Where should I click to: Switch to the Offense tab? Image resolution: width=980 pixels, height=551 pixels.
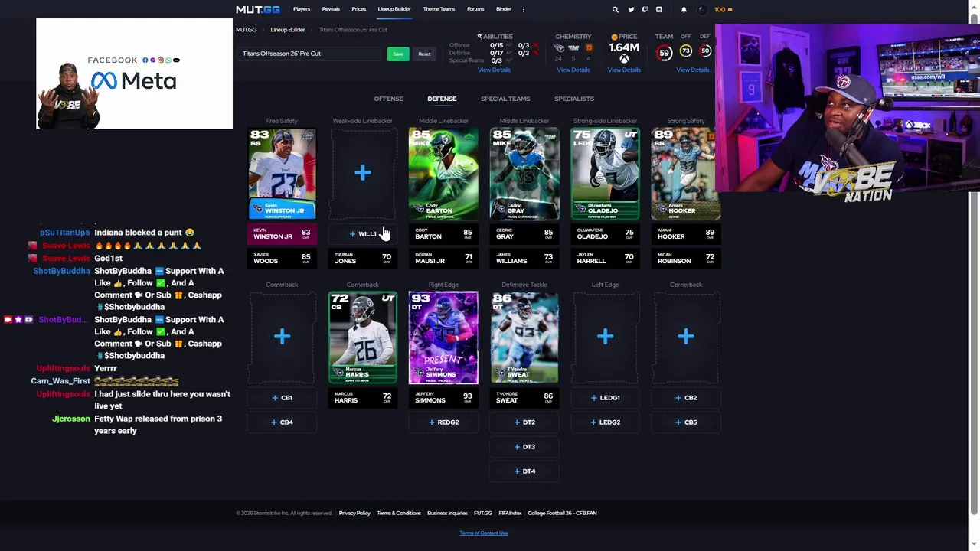(x=388, y=99)
